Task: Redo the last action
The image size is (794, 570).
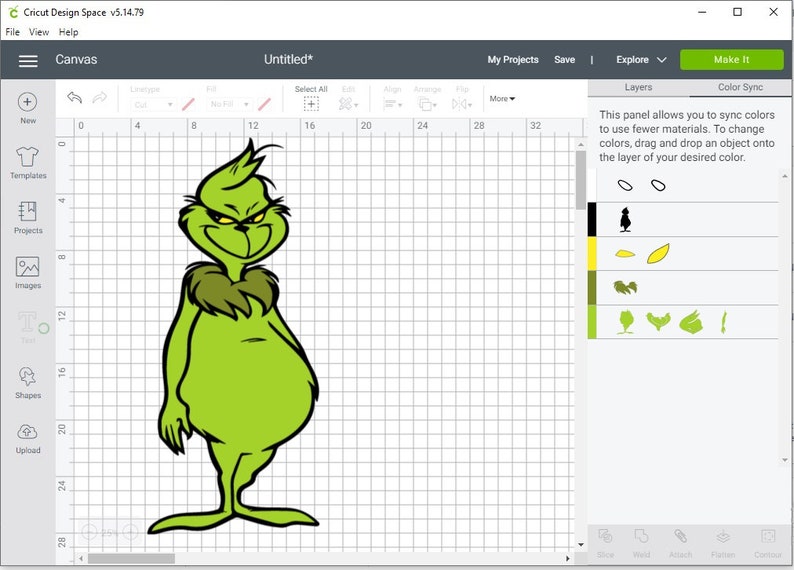Action: tap(100, 97)
